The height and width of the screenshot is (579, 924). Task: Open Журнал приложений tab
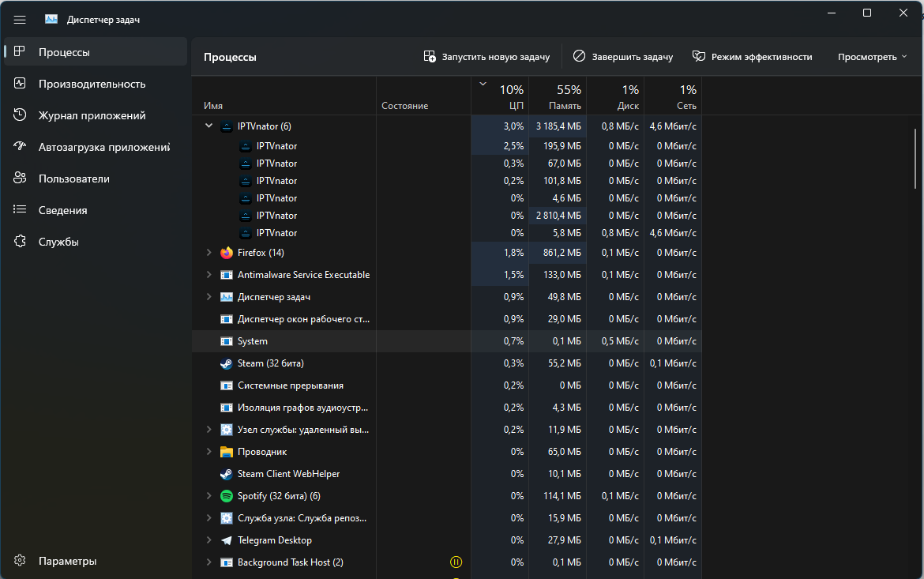tap(96, 115)
